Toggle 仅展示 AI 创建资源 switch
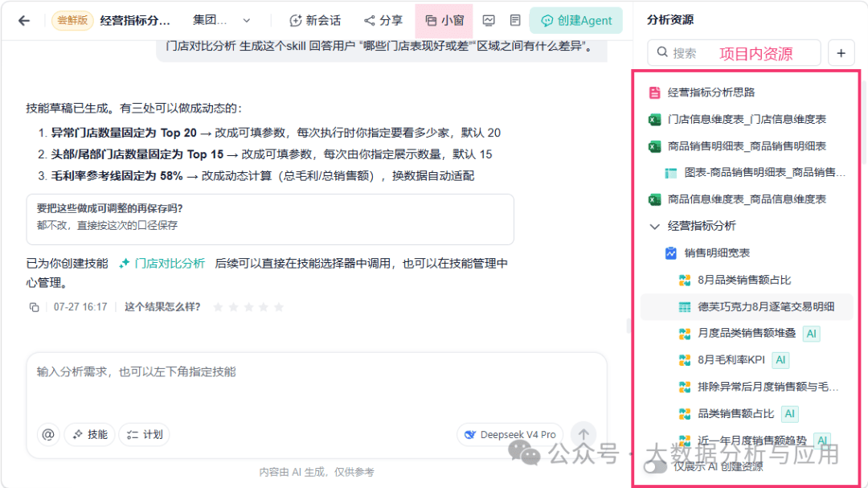The height and width of the screenshot is (488, 868). [x=656, y=466]
